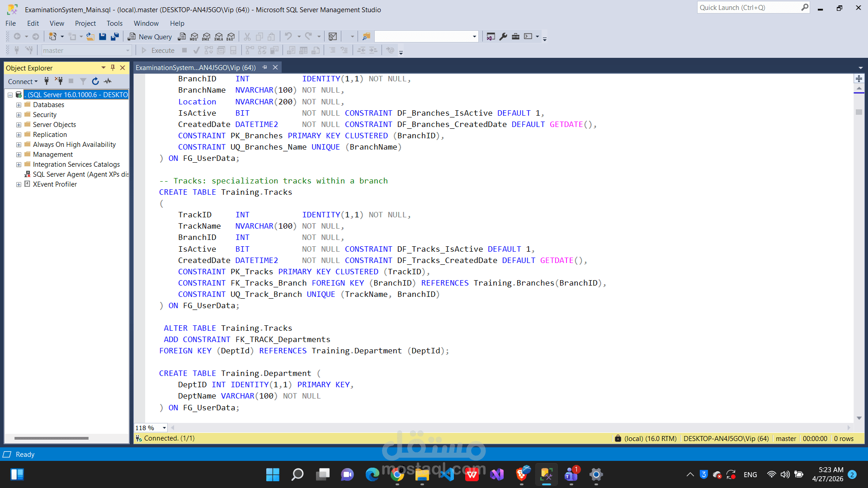Pin the ExaminationSystem document tab

[x=264, y=67]
